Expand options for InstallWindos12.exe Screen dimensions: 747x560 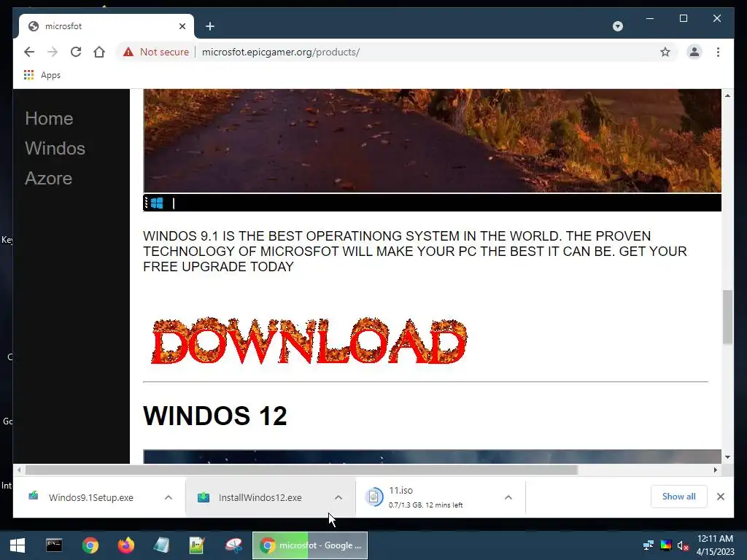[x=338, y=497]
